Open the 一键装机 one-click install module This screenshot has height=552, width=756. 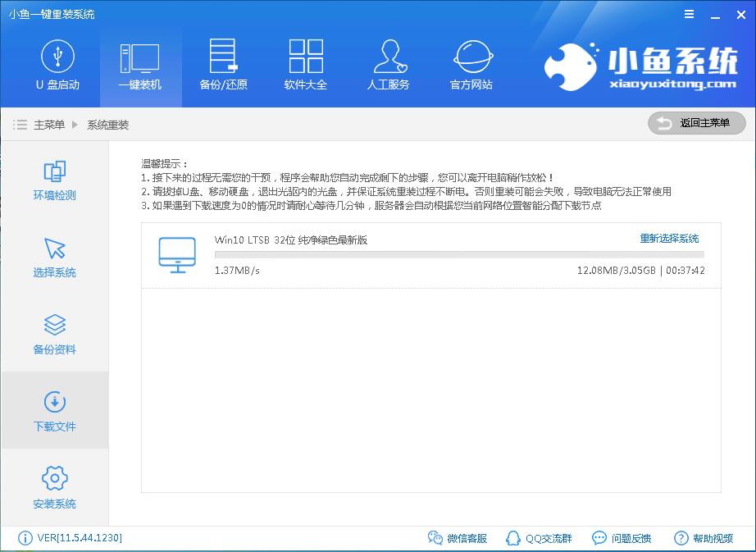click(139, 66)
